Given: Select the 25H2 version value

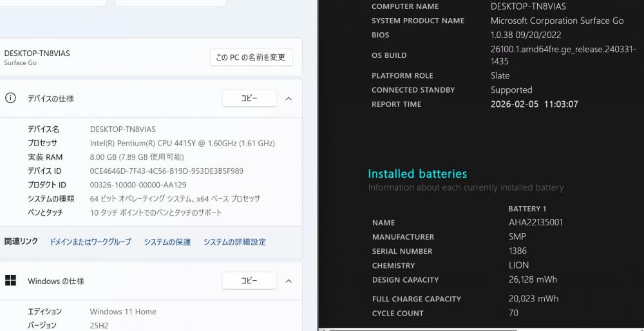Looking at the screenshot, I should coord(99,326).
